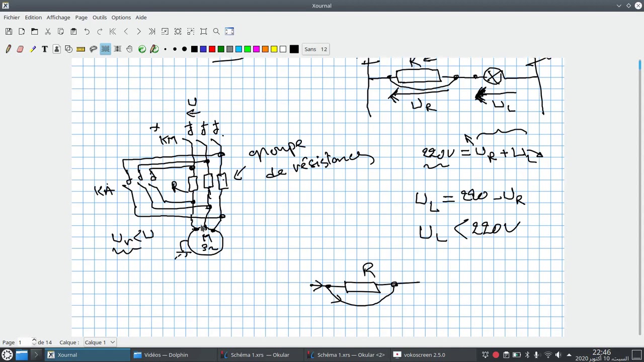Fit page width zoom icon

(x=178, y=32)
